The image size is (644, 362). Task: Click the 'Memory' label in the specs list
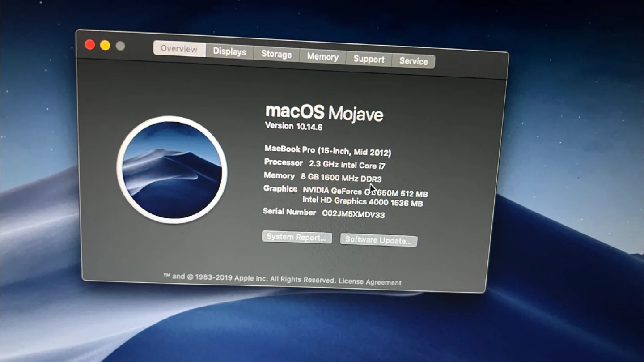pyautogui.click(x=280, y=175)
